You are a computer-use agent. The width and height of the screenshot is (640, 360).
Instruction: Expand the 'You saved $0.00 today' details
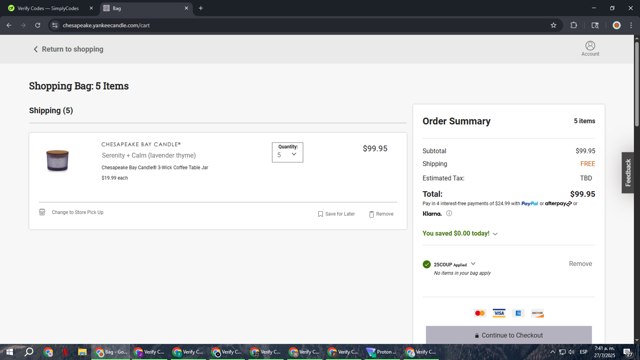tap(495, 234)
